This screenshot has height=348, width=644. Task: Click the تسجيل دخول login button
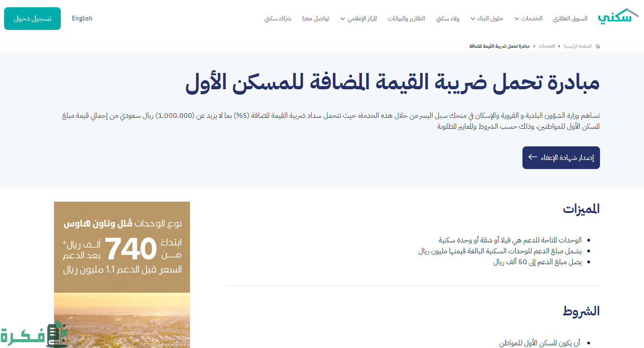coord(32,19)
